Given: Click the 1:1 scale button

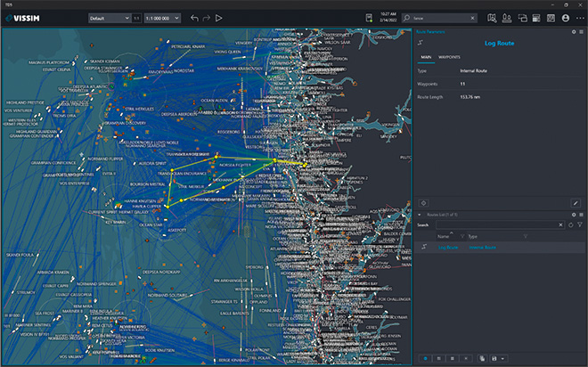Looking at the screenshot, I should [x=136, y=18].
